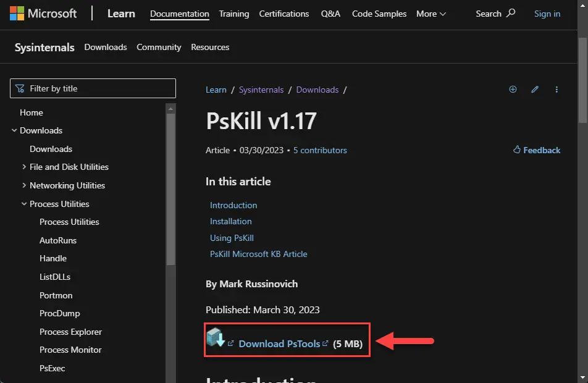Open Process Explorer in the sidebar

pyautogui.click(x=71, y=332)
